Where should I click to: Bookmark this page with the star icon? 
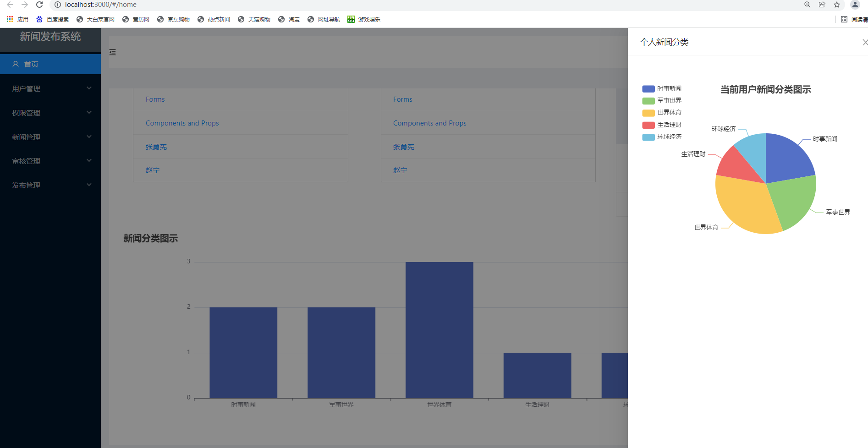point(837,5)
